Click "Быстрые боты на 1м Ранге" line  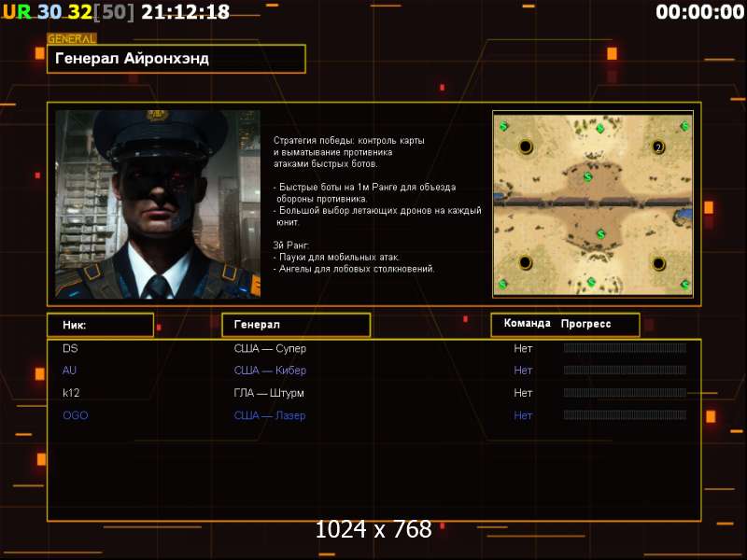coord(364,188)
